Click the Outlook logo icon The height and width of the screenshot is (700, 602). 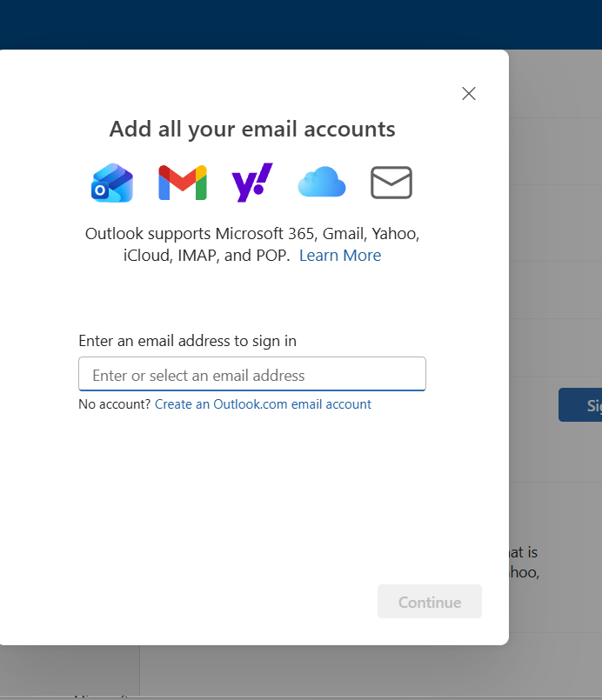pos(112,183)
